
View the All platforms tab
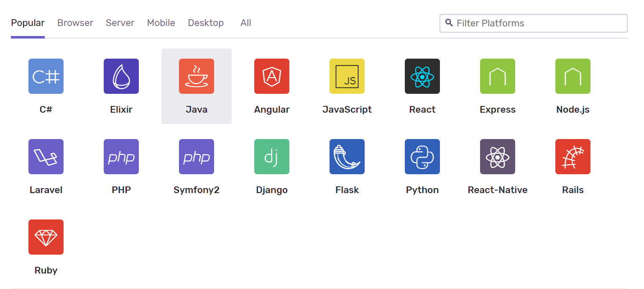tap(246, 23)
